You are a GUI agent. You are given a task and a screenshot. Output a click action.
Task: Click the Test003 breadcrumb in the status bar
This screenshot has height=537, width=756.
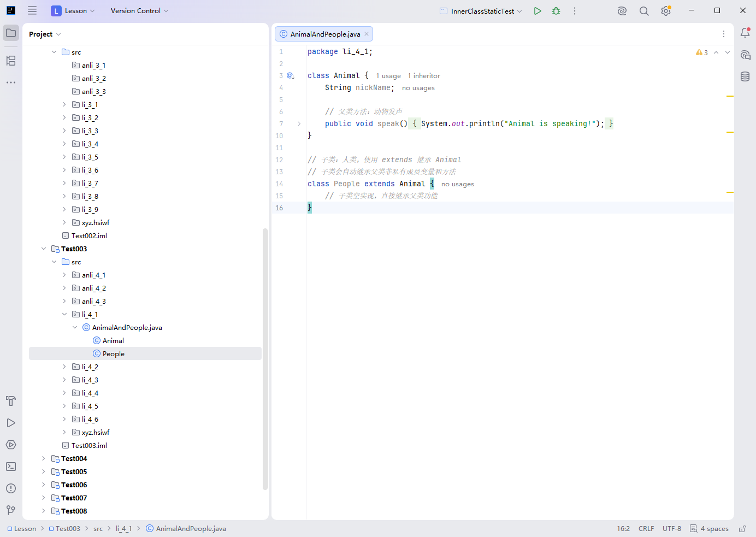(x=64, y=529)
